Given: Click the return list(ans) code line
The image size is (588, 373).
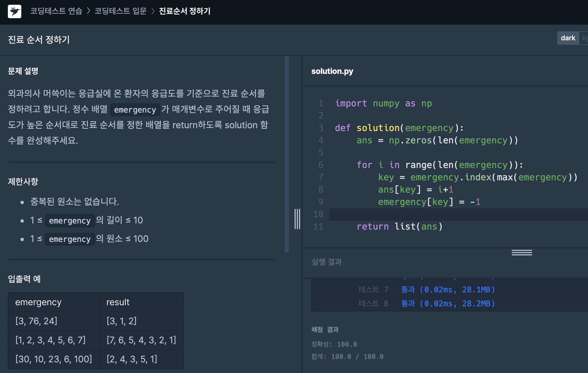Looking at the screenshot, I should point(400,227).
